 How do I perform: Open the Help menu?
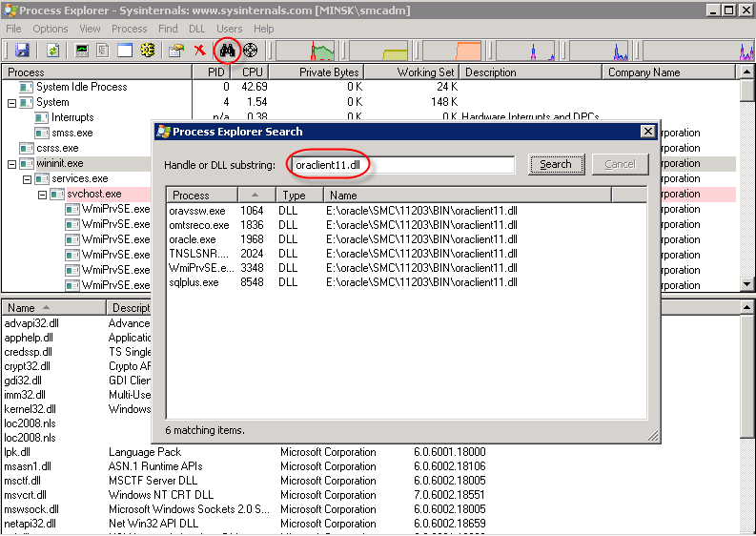[264, 29]
